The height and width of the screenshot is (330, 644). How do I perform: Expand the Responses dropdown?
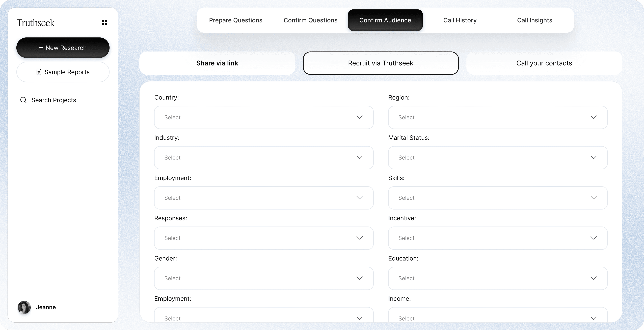coord(263,238)
